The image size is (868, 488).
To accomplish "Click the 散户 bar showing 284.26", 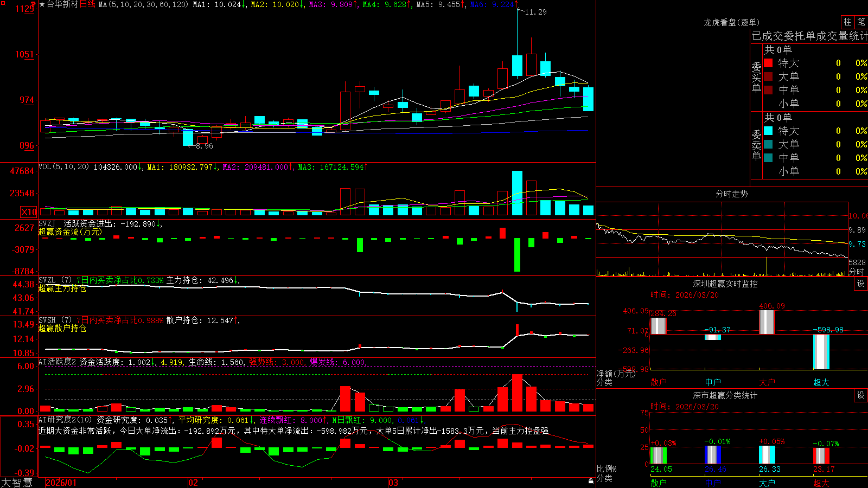I will (x=659, y=326).
